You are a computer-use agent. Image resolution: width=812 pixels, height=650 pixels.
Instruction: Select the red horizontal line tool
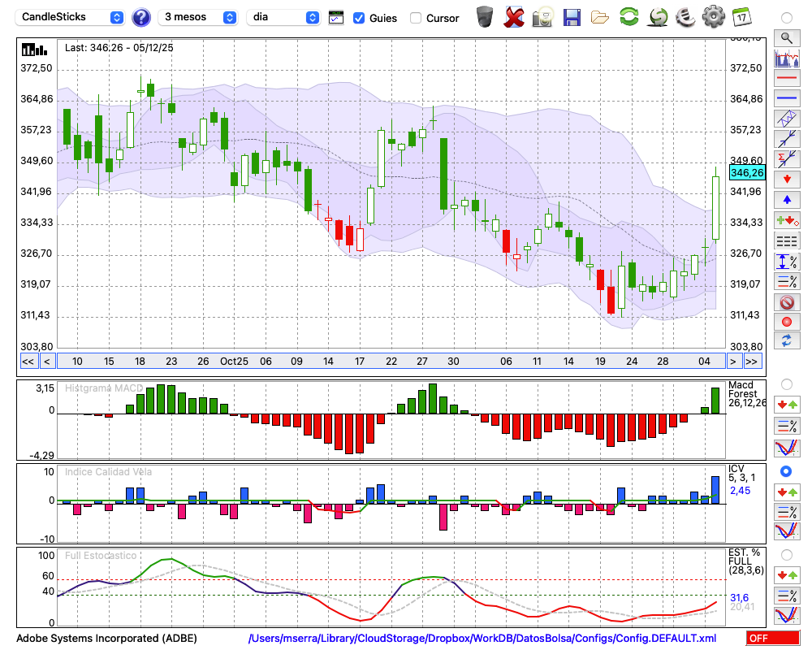(x=786, y=79)
